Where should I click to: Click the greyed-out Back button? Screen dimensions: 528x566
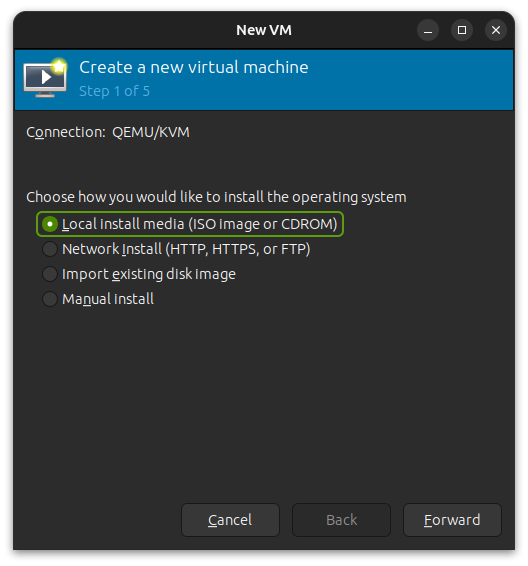coord(341,520)
